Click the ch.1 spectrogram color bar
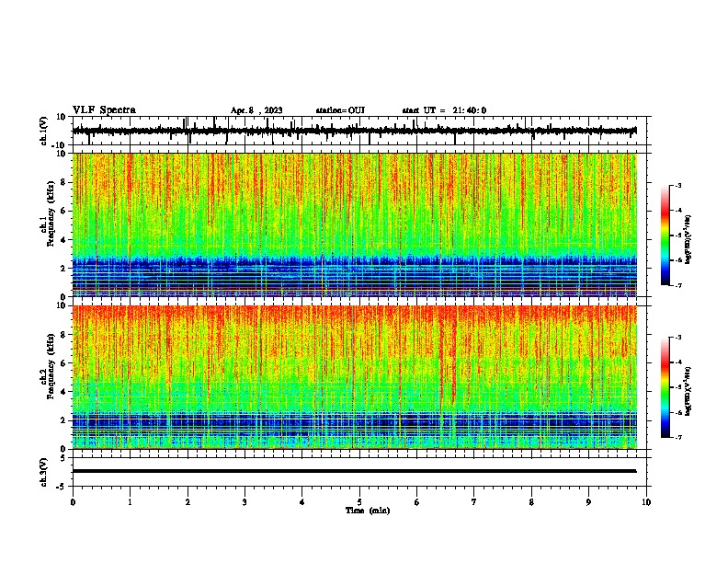Screen dimensions: 728x563 665,236
